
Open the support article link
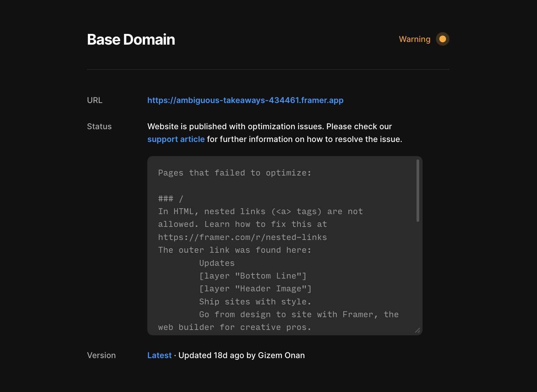176,139
